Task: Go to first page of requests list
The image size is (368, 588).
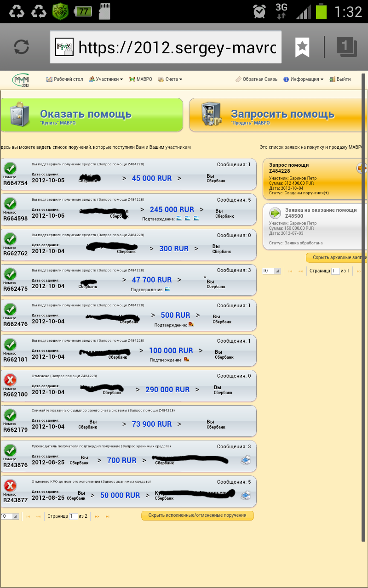Action: coord(290,271)
